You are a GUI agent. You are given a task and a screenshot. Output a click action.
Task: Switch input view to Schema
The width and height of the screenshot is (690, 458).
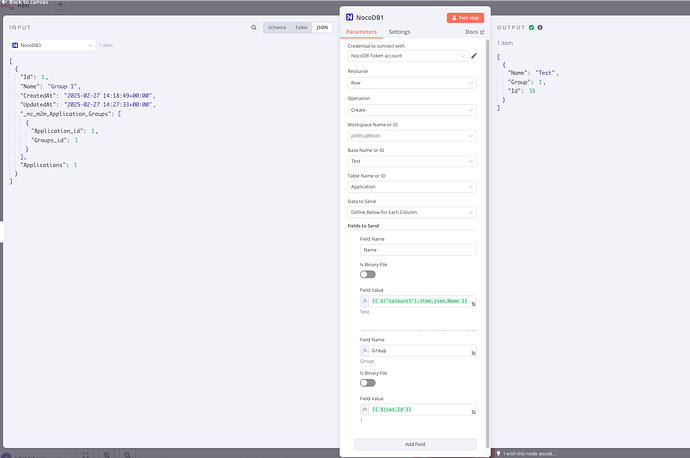click(277, 27)
